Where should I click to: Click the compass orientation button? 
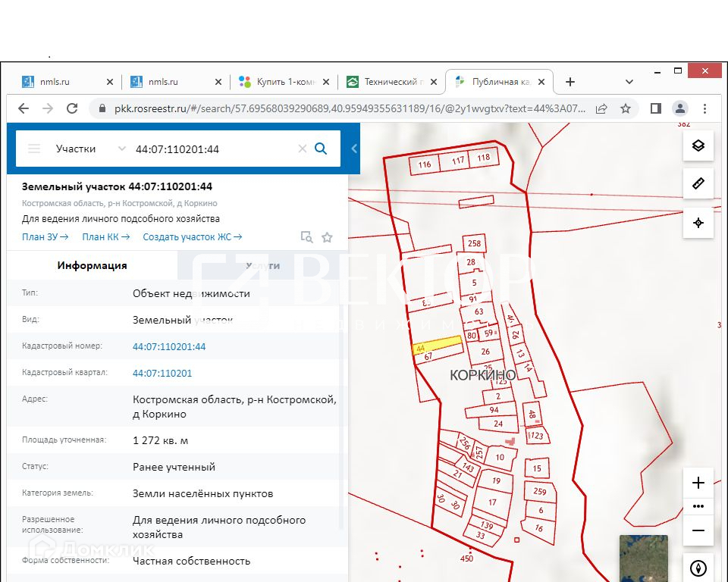click(x=698, y=568)
